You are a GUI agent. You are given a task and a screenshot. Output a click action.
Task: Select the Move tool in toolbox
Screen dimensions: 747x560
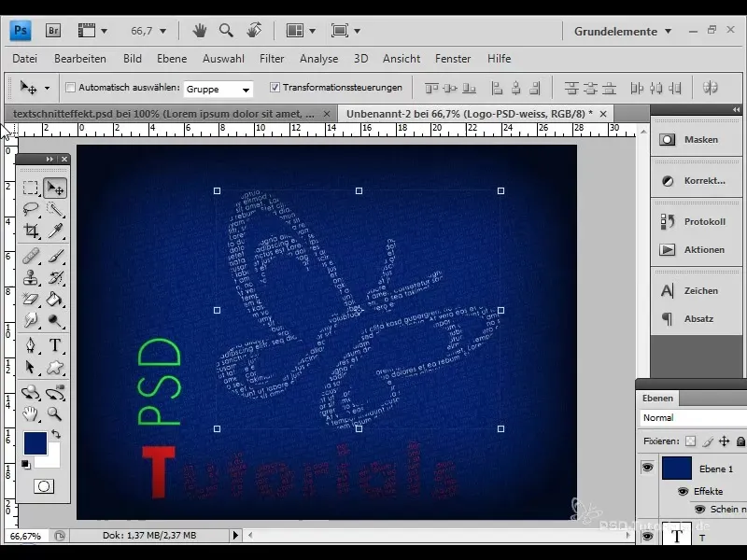[55, 188]
